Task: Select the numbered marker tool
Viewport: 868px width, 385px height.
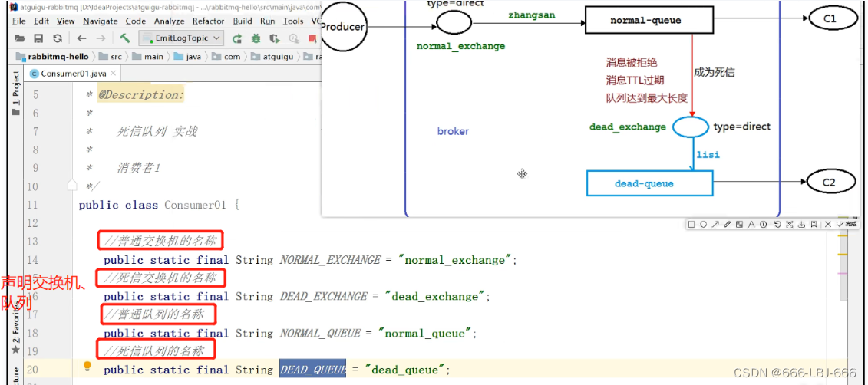Action: [x=764, y=224]
